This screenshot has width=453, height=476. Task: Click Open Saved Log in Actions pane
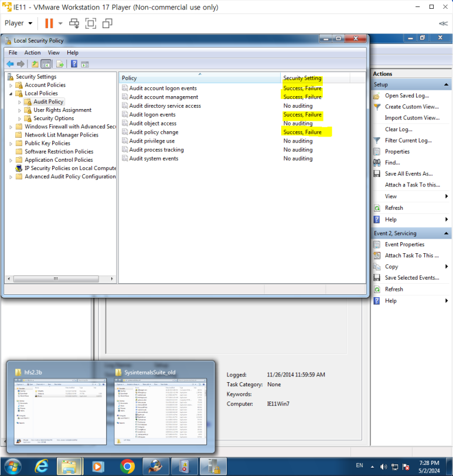coord(407,96)
